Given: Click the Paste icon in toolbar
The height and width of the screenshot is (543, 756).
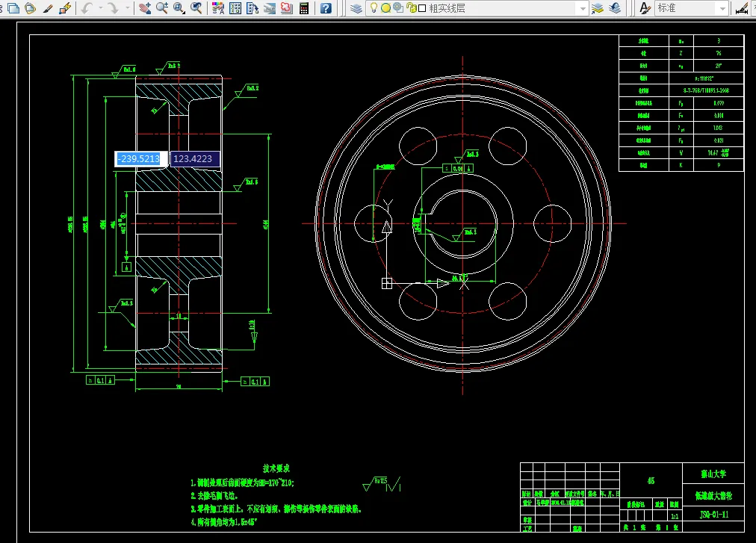Looking at the screenshot, I should tap(31, 8).
